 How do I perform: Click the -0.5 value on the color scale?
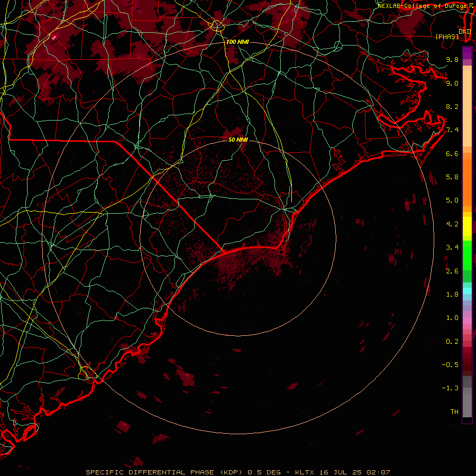[450, 365]
